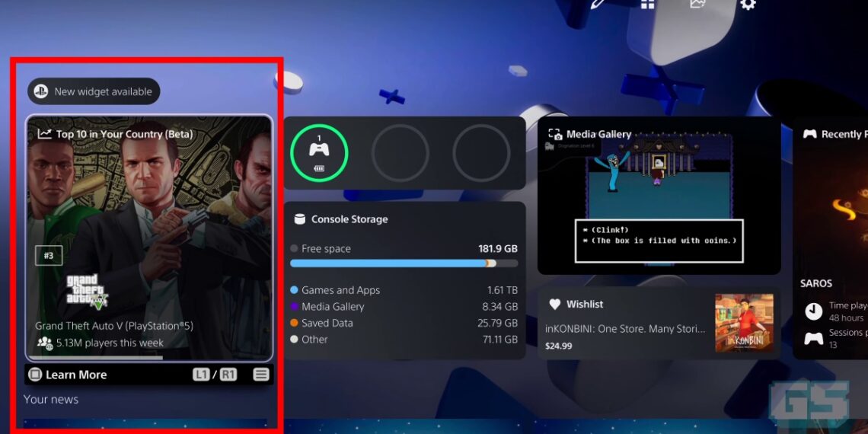Select the Free space label
The height and width of the screenshot is (434, 868).
pyautogui.click(x=326, y=248)
